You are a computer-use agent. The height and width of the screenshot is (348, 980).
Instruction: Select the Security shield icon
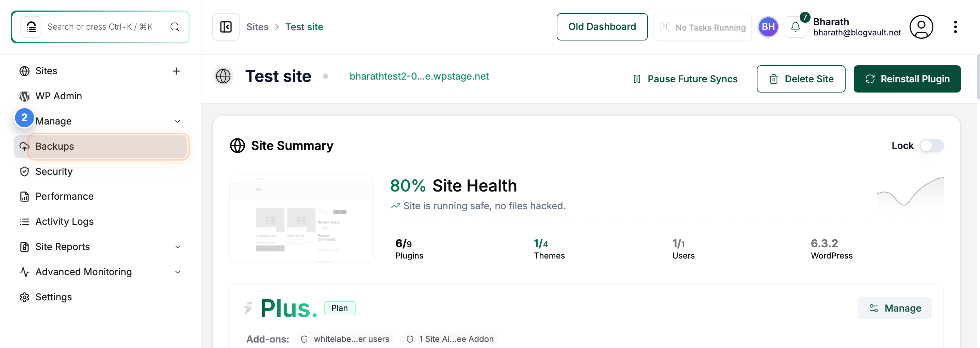[x=24, y=171]
